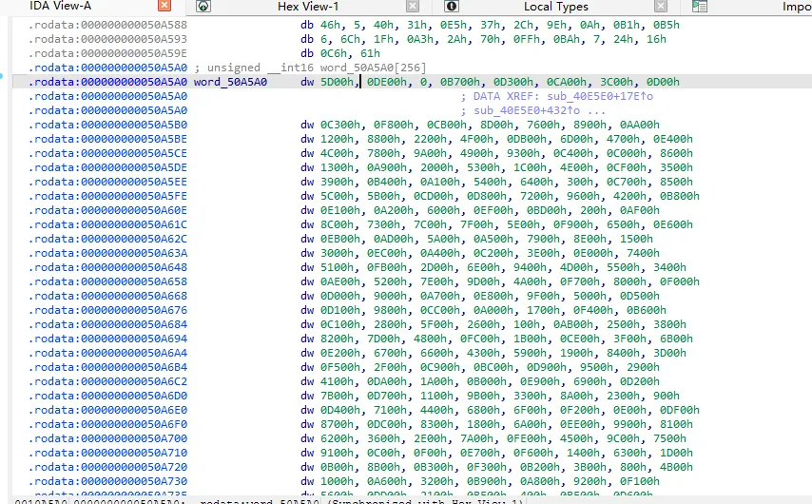Click the address .rodata:000000000050A61C
This screenshot has width=812, height=504.
(x=107, y=224)
